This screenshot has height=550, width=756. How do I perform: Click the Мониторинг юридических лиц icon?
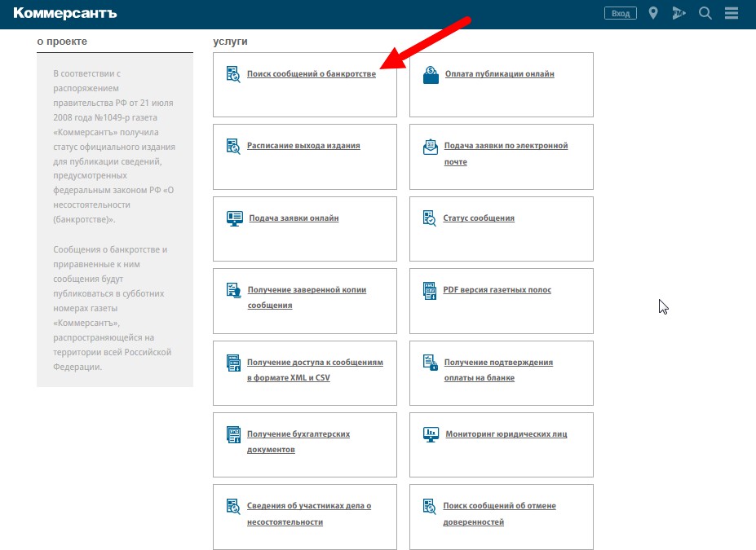coord(431,434)
